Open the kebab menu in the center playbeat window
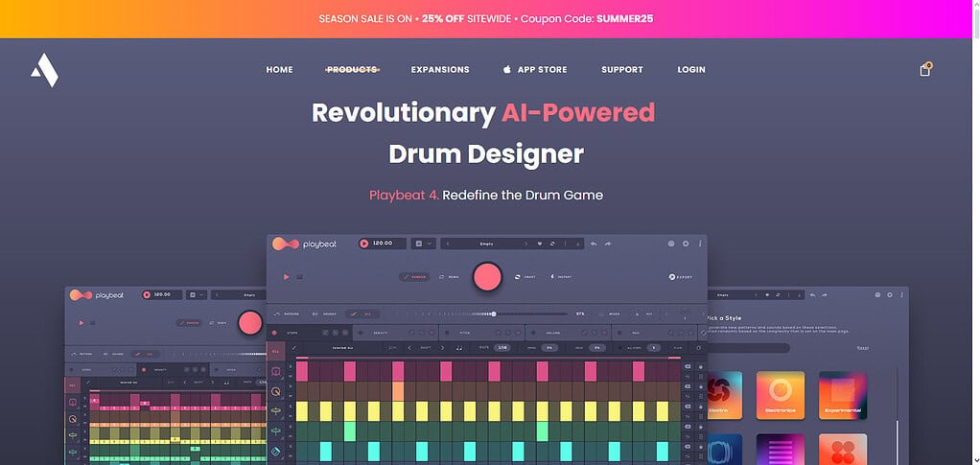Viewport: 980px width, 465px height. click(x=700, y=244)
